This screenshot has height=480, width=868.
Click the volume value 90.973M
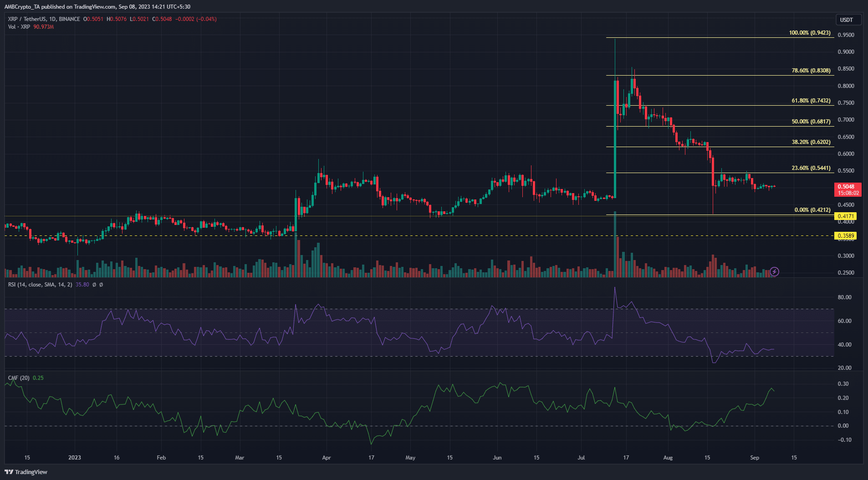pyautogui.click(x=44, y=27)
